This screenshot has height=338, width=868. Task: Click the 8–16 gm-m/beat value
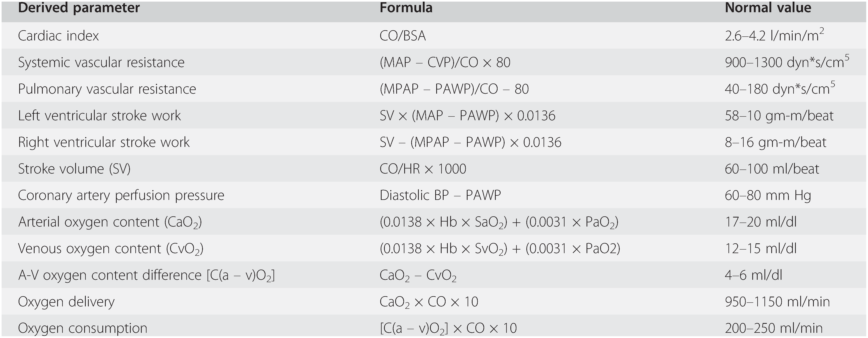[x=775, y=142]
